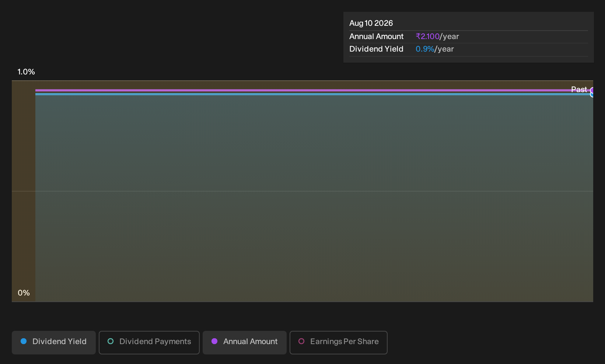Click the 'Aug 10 2026' tooltip date
The height and width of the screenshot is (364, 605).
coord(371,23)
